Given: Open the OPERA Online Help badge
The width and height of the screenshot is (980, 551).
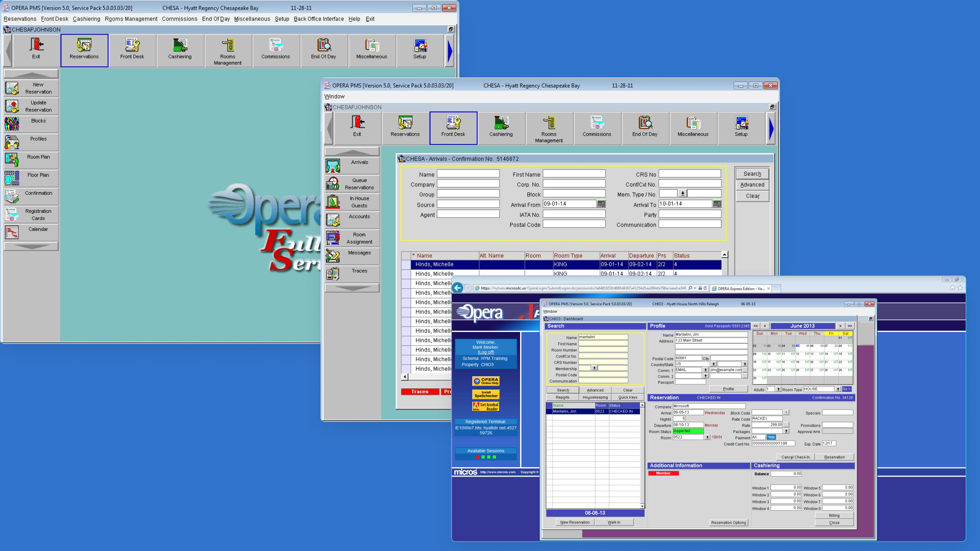Looking at the screenshot, I should 486,381.
